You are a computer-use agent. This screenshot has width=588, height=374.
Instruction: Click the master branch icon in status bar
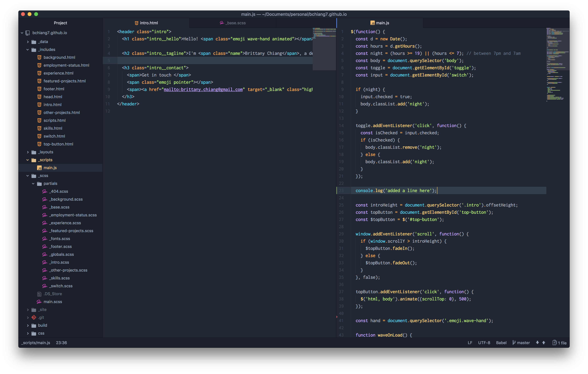pos(514,342)
